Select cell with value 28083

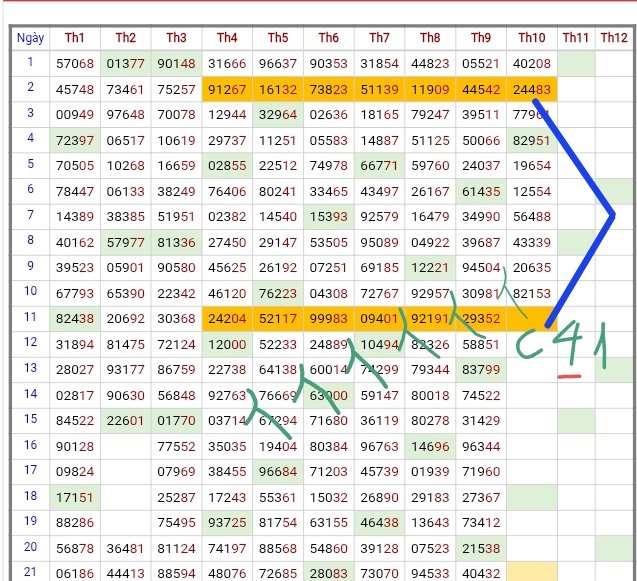[x=329, y=573]
